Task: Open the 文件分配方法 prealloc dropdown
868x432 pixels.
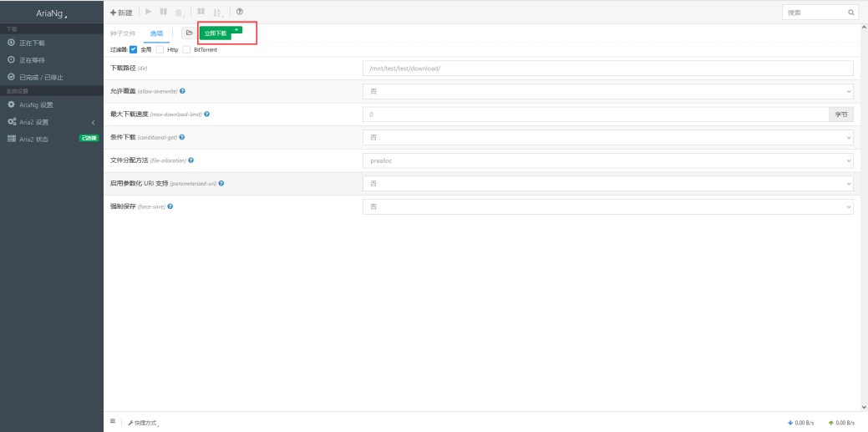Action: point(607,160)
